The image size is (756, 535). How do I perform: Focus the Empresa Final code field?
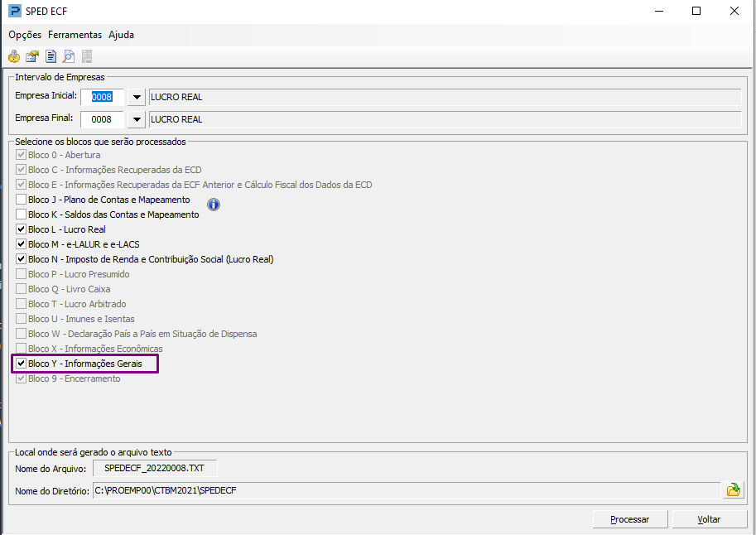[x=102, y=119]
